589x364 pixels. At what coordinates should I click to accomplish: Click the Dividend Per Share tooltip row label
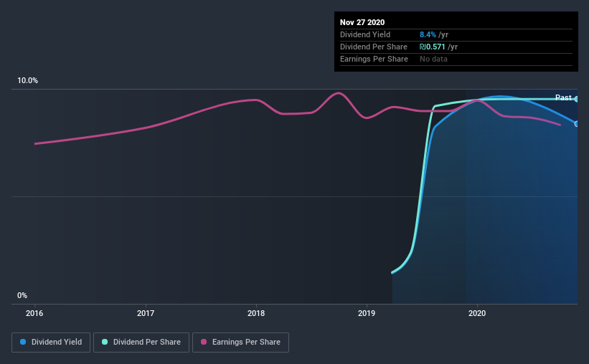[373, 47]
